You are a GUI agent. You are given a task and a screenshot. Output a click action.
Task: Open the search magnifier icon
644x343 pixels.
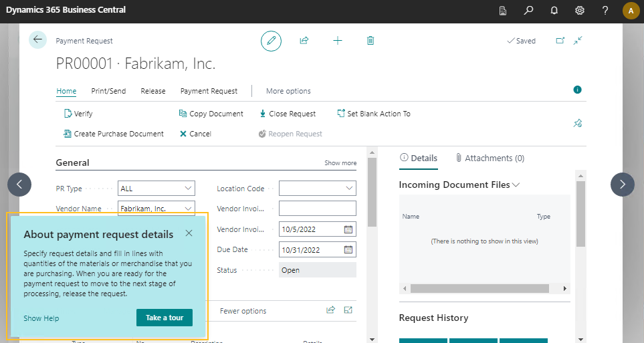click(x=528, y=11)
